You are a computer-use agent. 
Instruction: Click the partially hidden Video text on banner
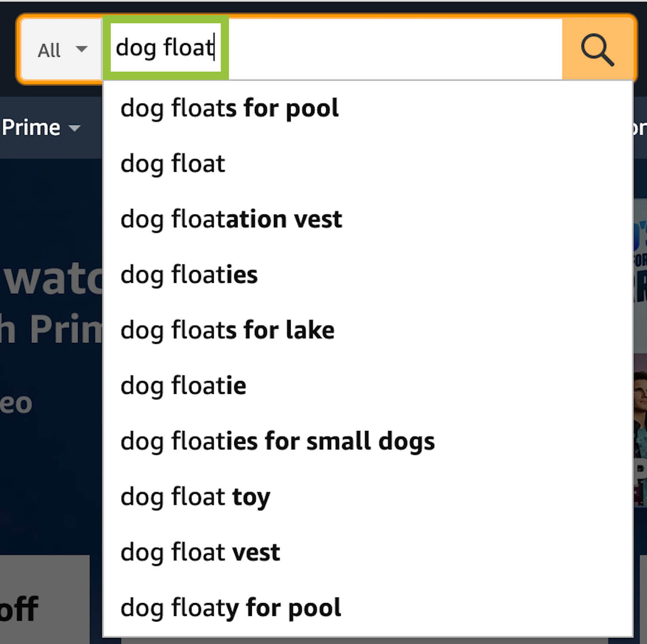16,403
